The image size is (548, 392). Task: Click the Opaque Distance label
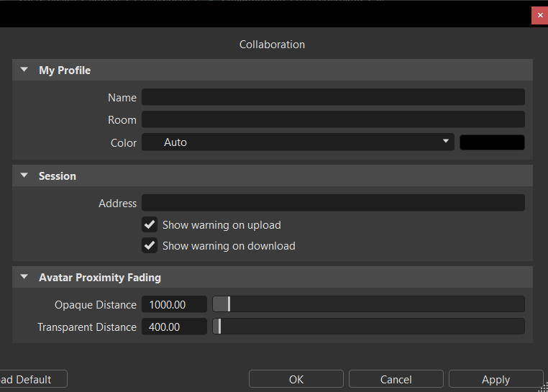(x=96, y=304)
